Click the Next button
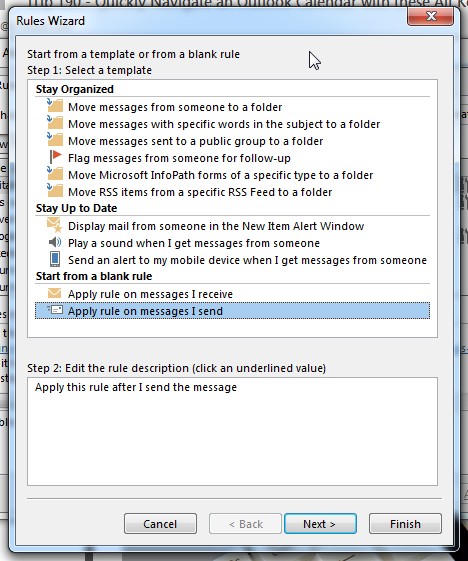The image size is (468, 561). coord(320,524)
